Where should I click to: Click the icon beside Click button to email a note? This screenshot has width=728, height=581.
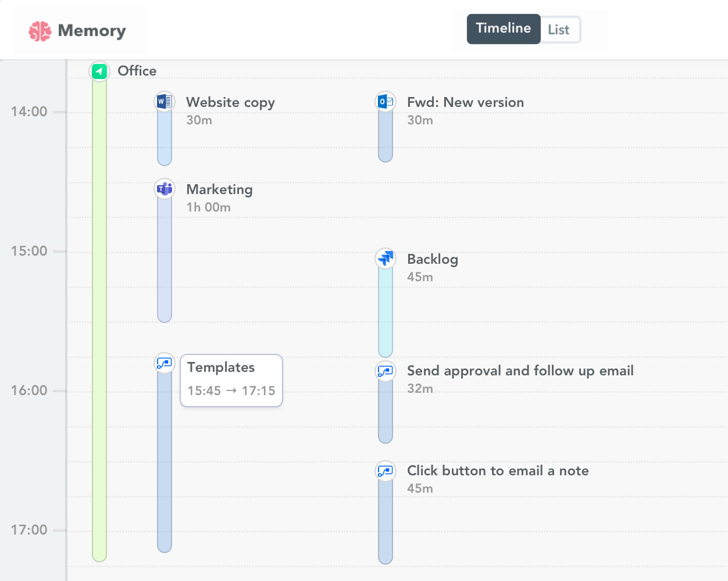[385, 471]
